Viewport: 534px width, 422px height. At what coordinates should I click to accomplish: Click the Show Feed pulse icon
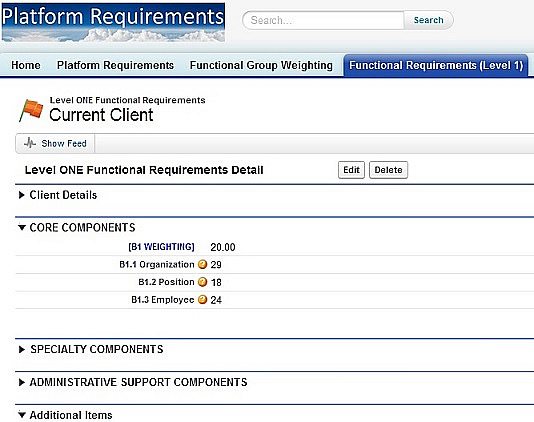[30, 143]
